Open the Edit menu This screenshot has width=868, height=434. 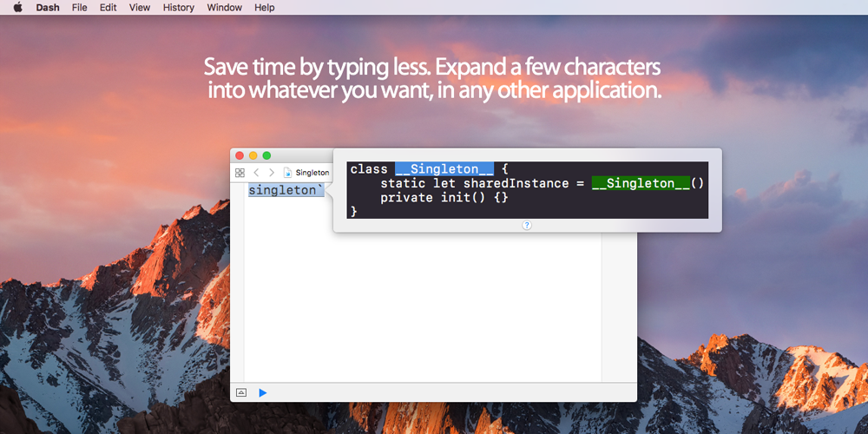[108, 8]
